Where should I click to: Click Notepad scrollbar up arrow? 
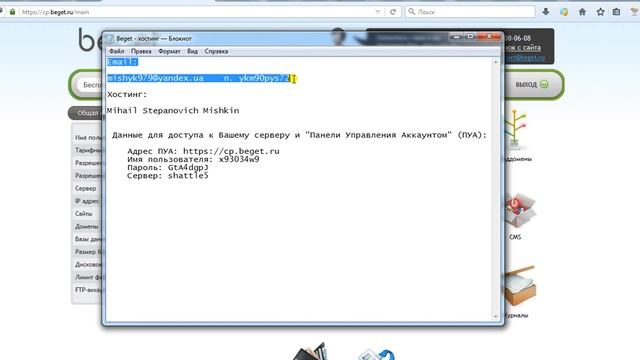(x=496, y=62)
